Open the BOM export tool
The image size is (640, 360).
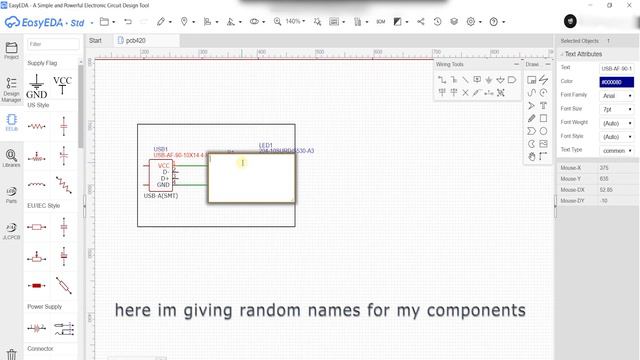pyautogui.click(x=380, y=22)
